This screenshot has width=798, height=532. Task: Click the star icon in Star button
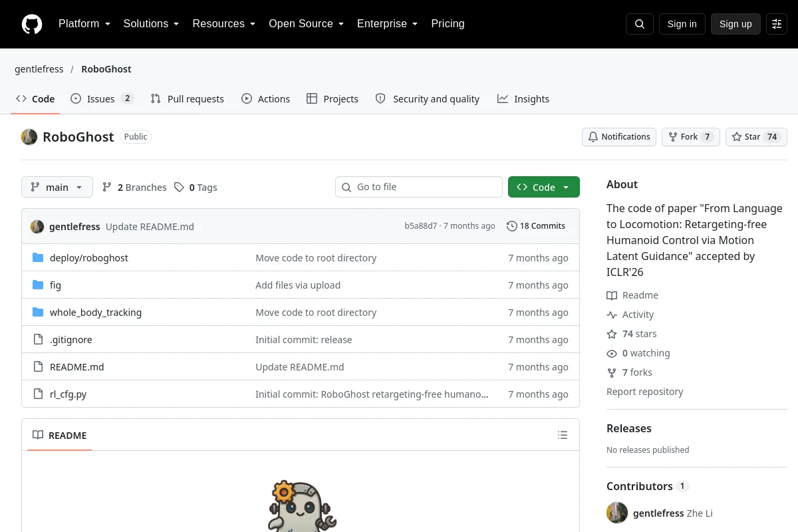click(x=737, y=137)
